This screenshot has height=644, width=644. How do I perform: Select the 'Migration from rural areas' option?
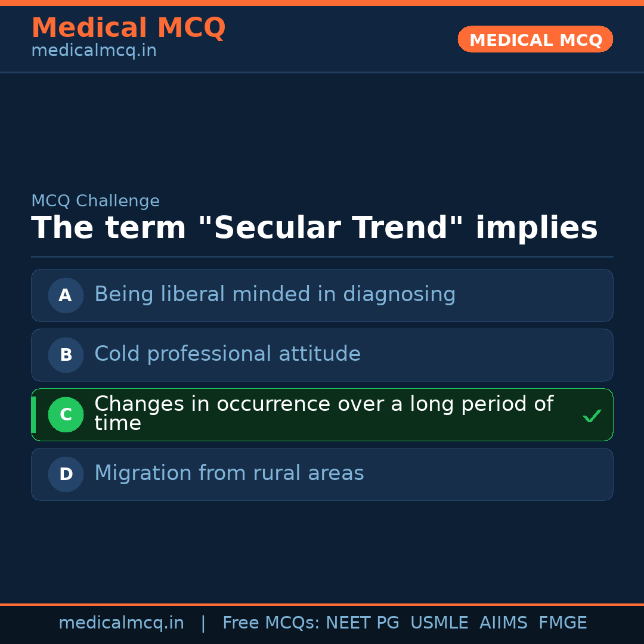[229, 473]
